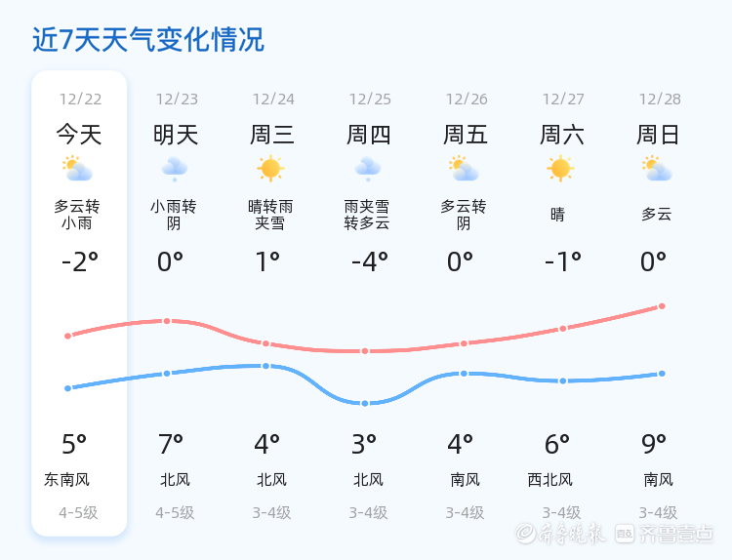This screenshot has height=560, width=732.
Task: Click the 12/28 date label
Action: pos(660,99)
